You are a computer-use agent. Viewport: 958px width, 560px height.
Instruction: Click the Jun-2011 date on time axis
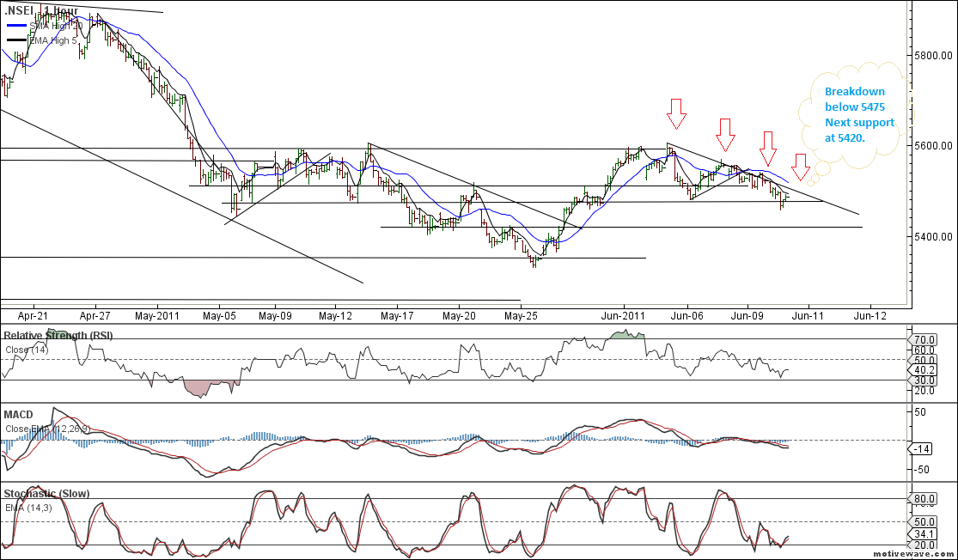tap(623, 315)
